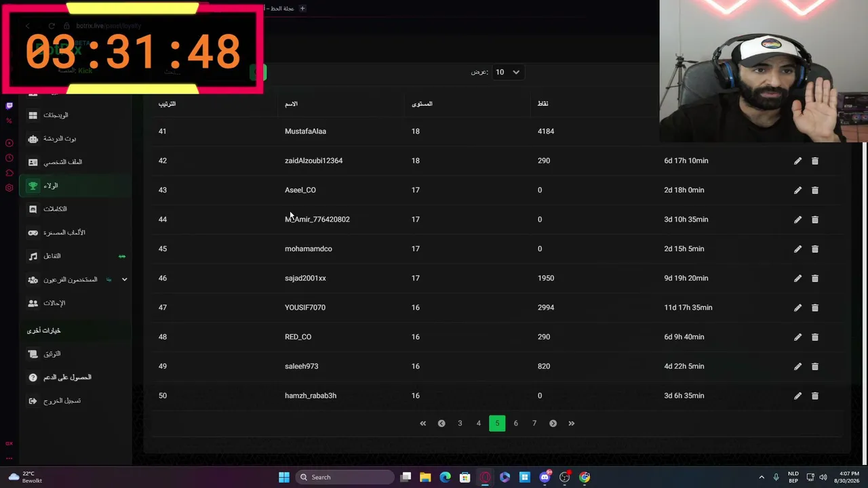868x488 pixels.
Task: Open the Get support help item
Action: (x=75, y=377)
